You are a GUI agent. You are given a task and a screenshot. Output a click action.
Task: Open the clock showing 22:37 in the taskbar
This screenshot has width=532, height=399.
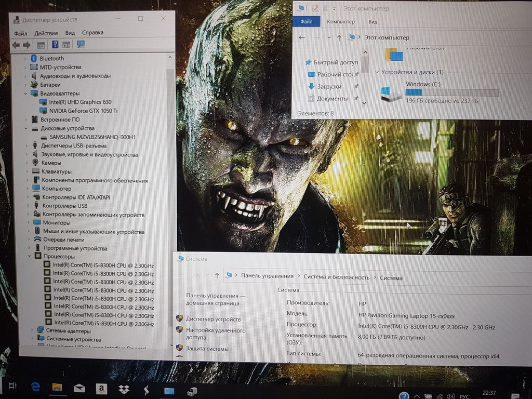(x=489, y=394)
